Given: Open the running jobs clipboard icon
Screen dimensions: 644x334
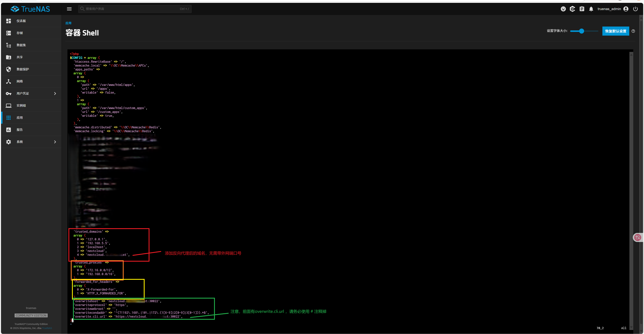Looking at the screenshot, I should click(582, 9).
